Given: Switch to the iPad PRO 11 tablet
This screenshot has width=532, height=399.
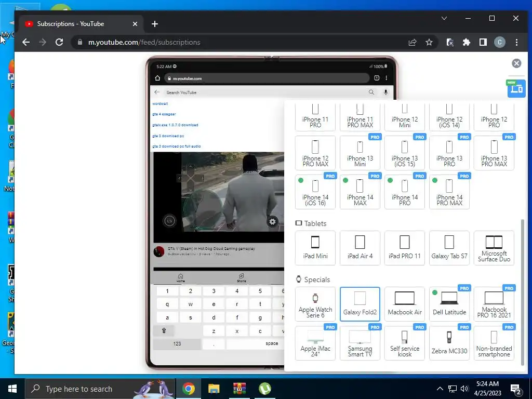Looking at the screenshot, I should pyautogui.click(x=404, y=248).
